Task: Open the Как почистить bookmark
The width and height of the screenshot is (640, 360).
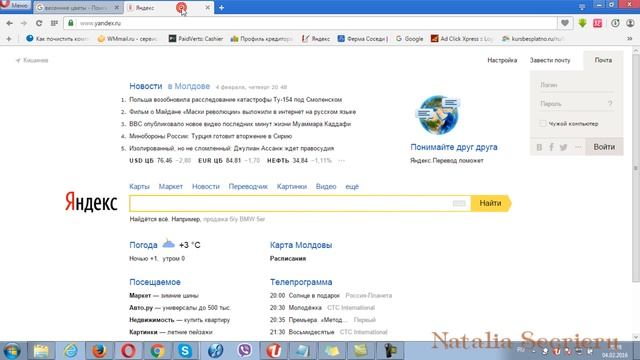Action: (x=57, y=39)
